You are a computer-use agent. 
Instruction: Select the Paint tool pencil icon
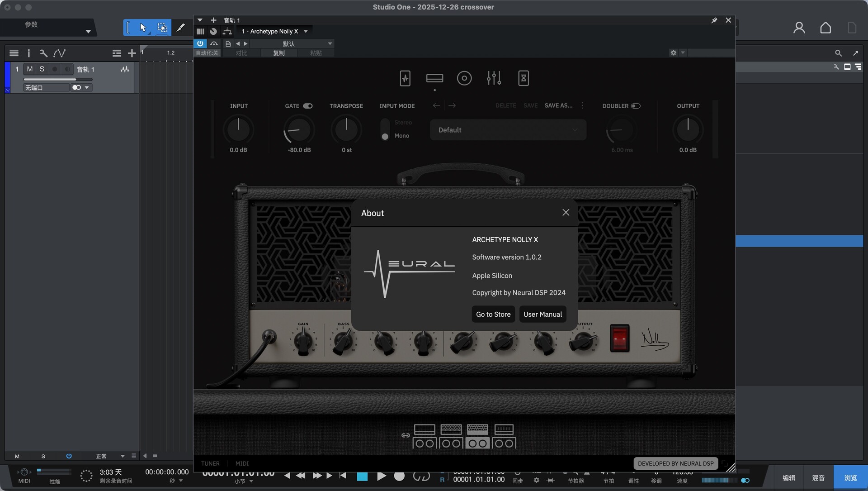coord(180,28)
